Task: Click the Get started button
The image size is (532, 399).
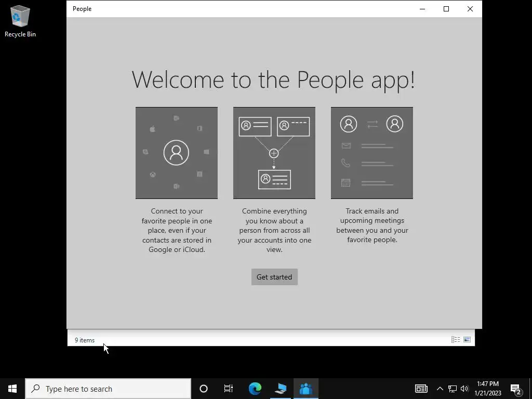Action: 274,277
